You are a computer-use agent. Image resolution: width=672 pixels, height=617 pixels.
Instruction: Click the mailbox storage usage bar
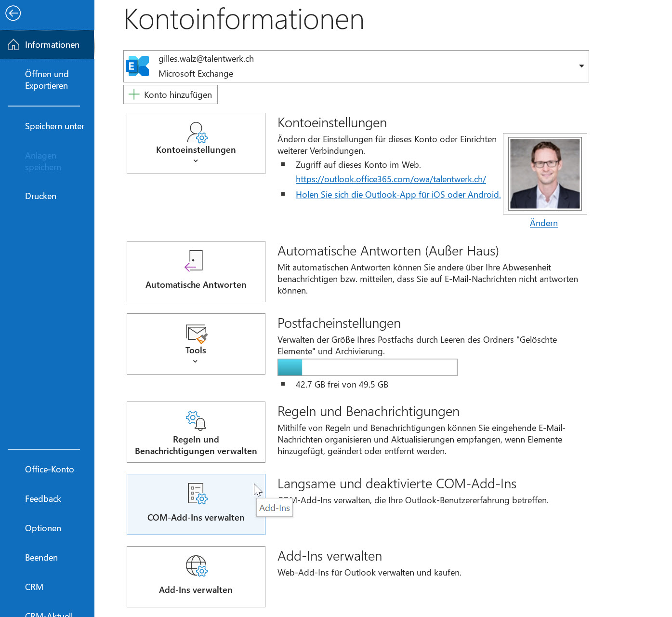[x=368, y=367]
